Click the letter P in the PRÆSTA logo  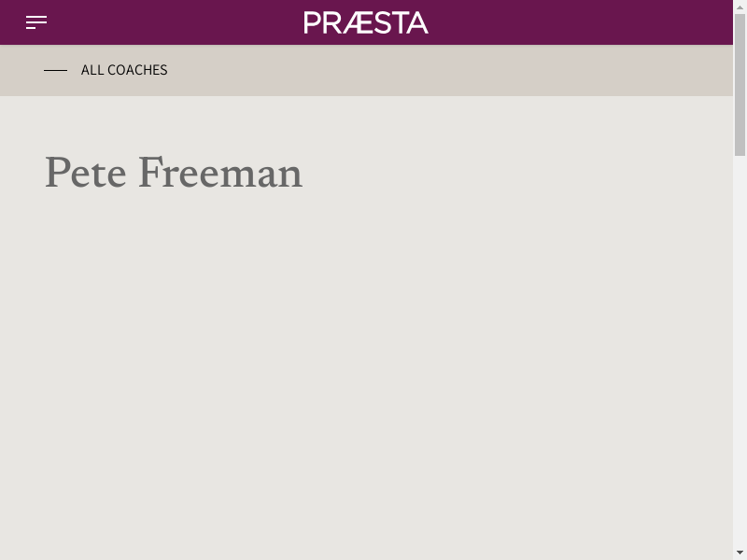tap(312, 22)
